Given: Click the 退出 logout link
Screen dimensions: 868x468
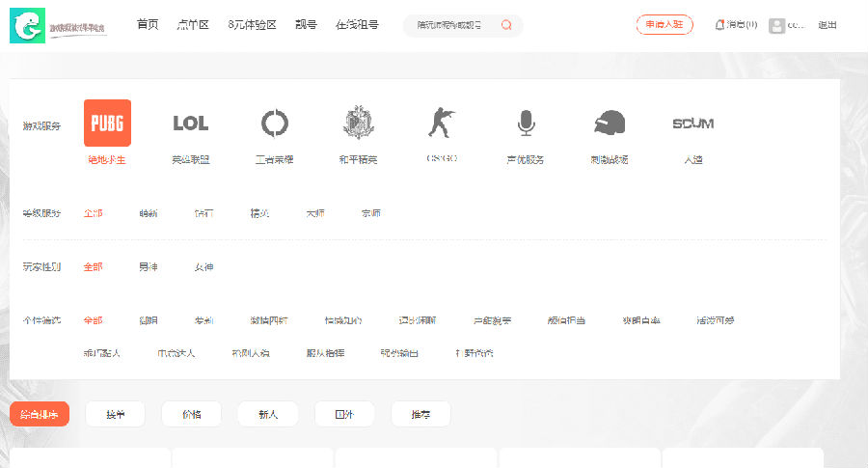Looking at the screenshot, I should tap(827, 25).
